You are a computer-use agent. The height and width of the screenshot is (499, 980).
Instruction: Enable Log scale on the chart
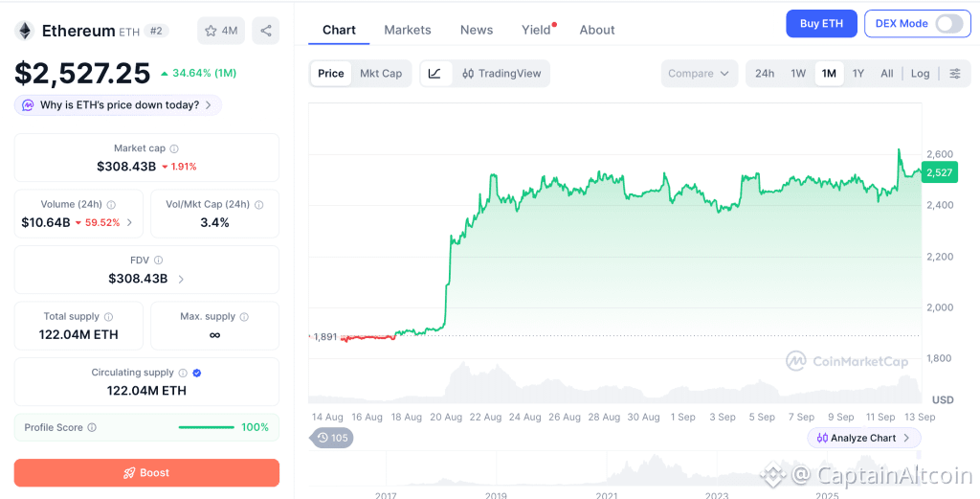pyautogui.click(x=920, y=73)
